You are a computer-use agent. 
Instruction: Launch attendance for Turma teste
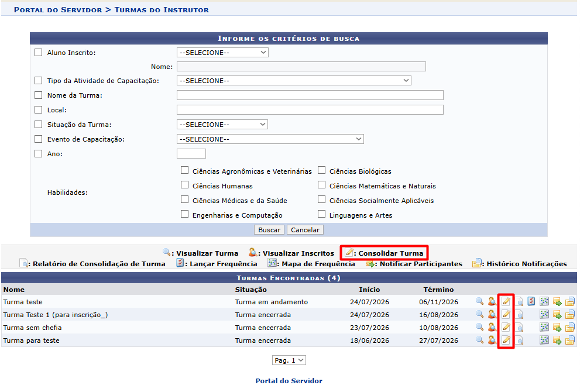(531, 301)
